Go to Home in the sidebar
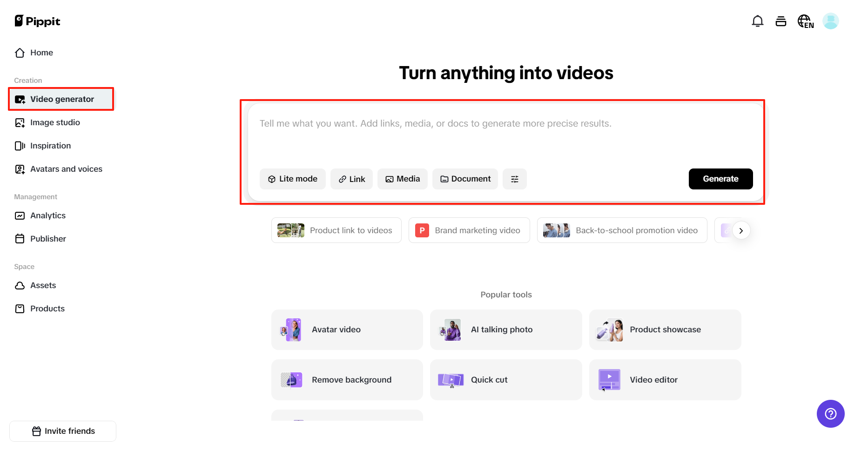Viewport: 868px width, 451px height. [41, 53]
